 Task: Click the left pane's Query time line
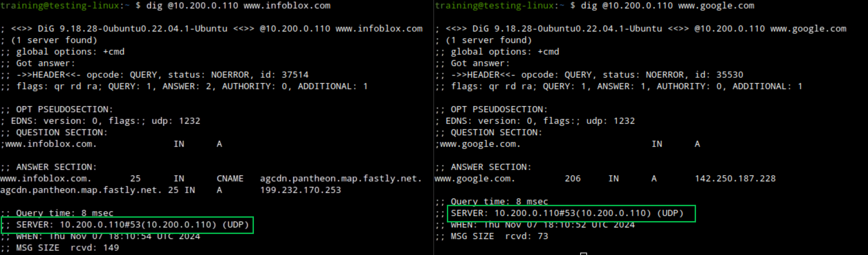(64, 213)
